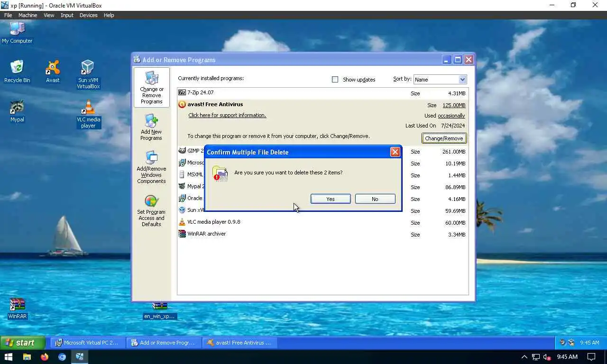Click the MSXML program list icon
This screenshot has width=607, height=364.
(x=182, y=174)
